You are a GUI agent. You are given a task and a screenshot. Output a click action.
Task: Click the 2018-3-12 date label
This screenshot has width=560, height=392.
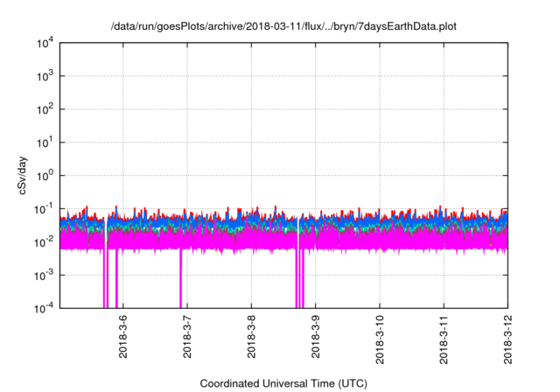[507, 339]
